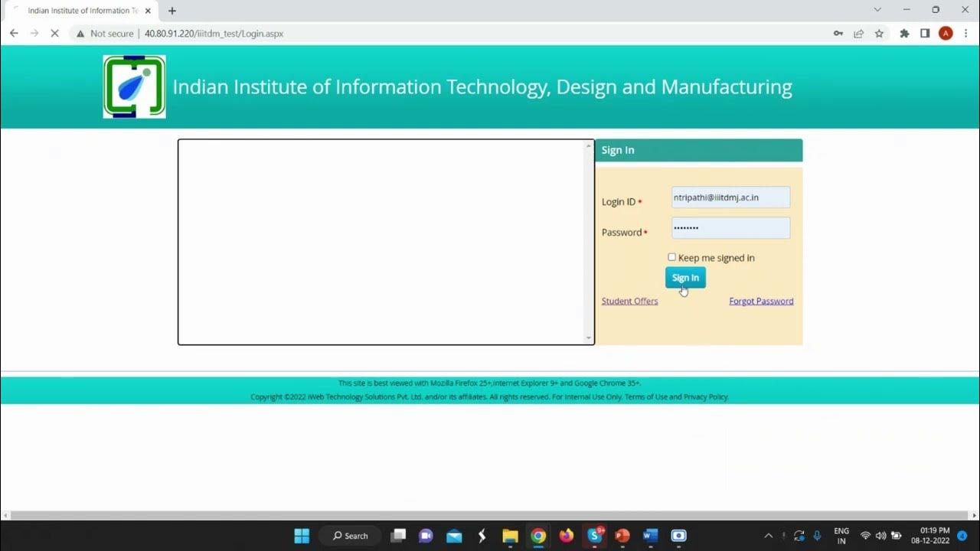Click the taskbar Search box
The height and width of the screenshot is (551, 980).
(350, 536)
